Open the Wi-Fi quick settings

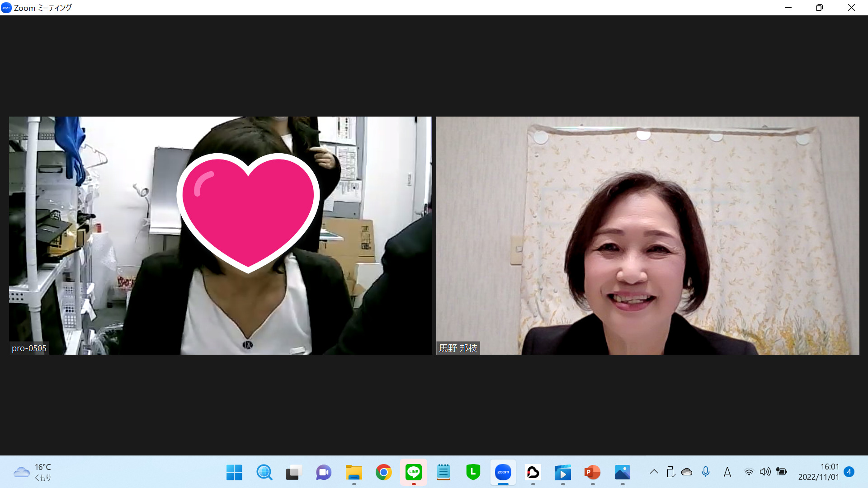(749, 472)
